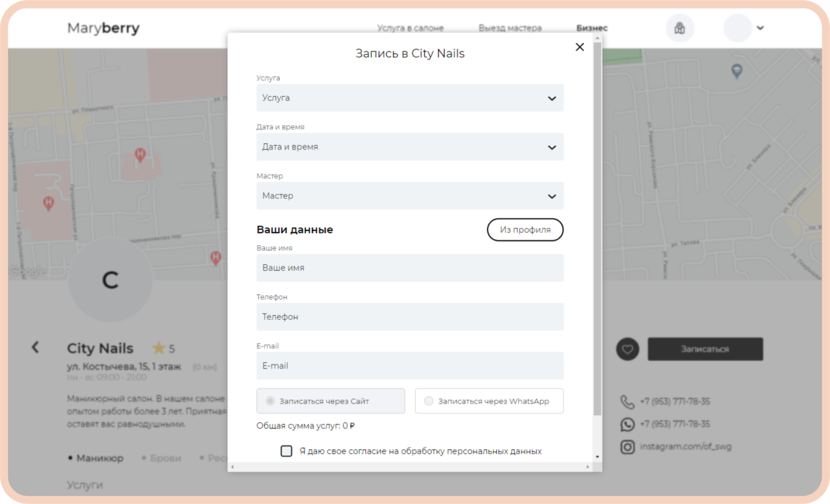Viewport: 830px width, 504px height.
Task: Click the Ваши данные heading
Action: pyautogui.click(x=294, y=230)
